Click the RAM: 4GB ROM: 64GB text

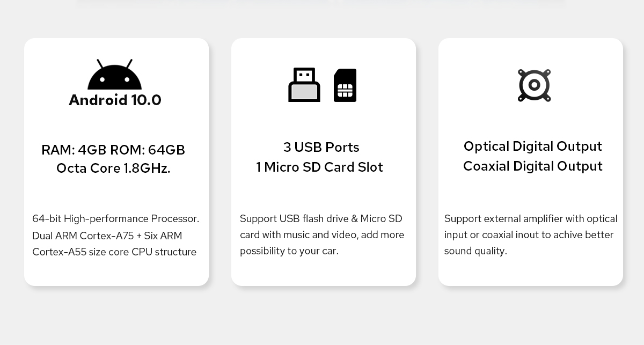[x=113, y=150]
